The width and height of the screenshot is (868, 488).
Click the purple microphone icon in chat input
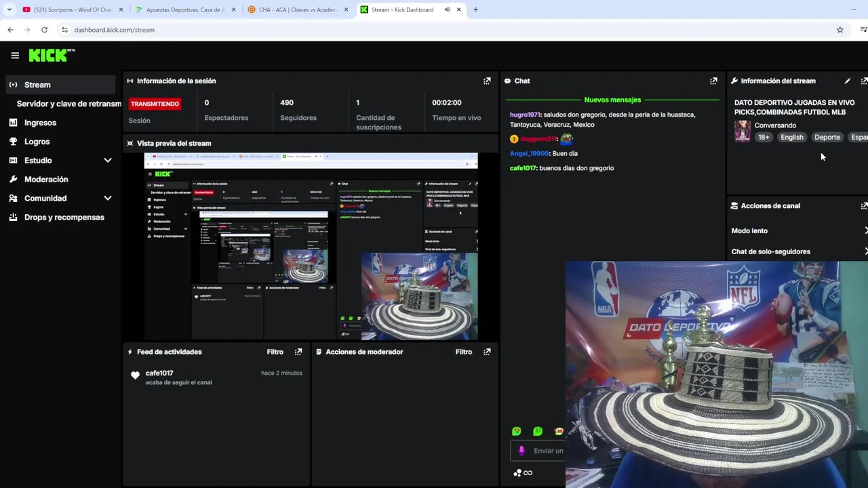[x=521, y=451]
